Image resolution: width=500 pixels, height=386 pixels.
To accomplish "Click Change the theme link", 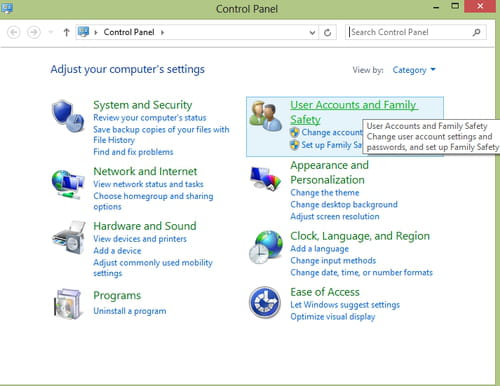I will [x=325, y=193].
